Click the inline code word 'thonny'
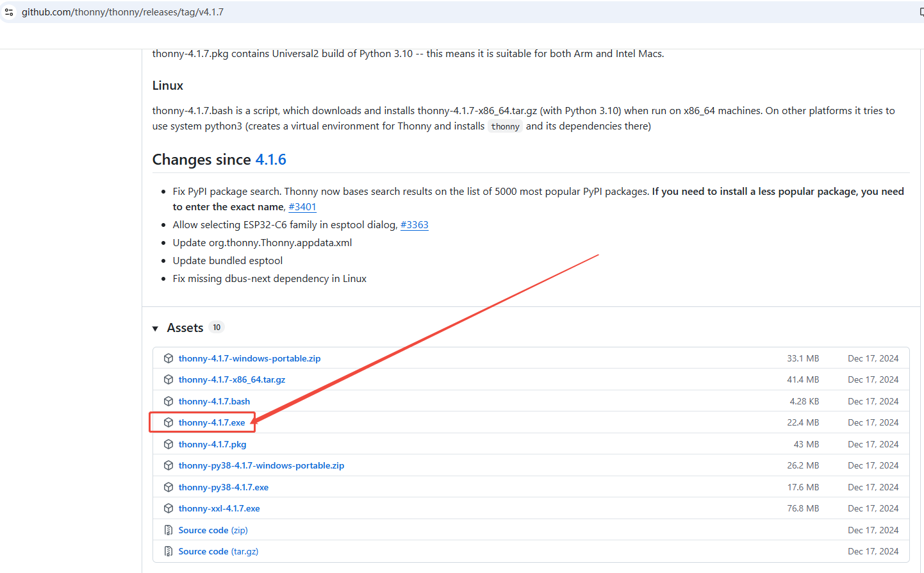 click(x=505, y=126)
